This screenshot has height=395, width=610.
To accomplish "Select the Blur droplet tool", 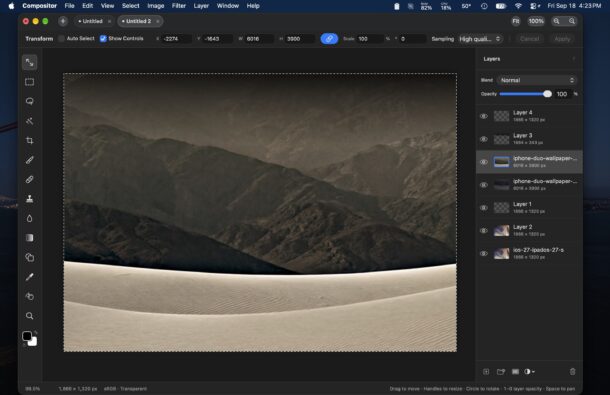I will [30, 218].
